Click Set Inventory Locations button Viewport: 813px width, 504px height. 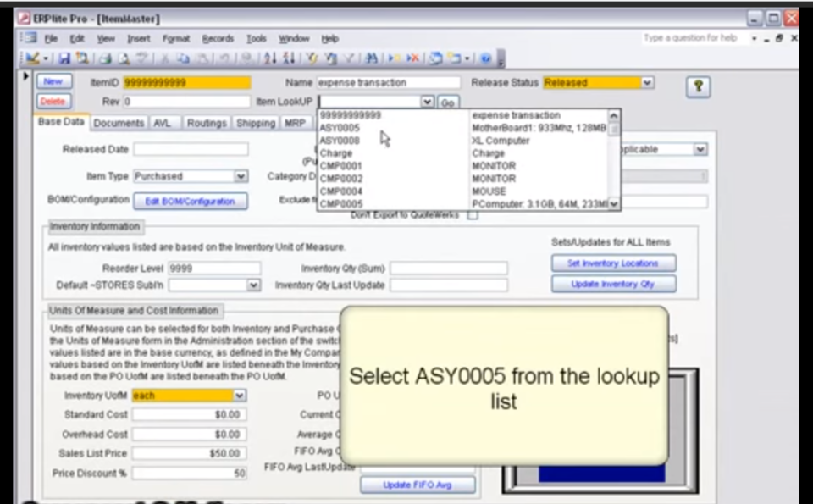coord(613,263)
